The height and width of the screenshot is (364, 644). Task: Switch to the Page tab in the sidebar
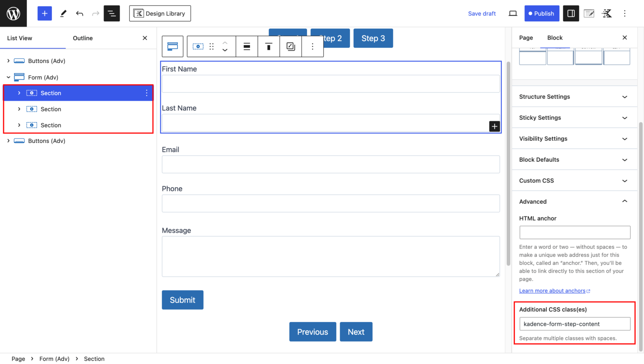click(x=526, y=38)
